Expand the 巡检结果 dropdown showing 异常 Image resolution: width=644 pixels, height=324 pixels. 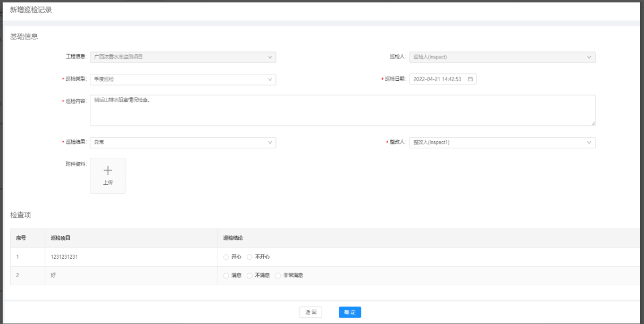182,142
